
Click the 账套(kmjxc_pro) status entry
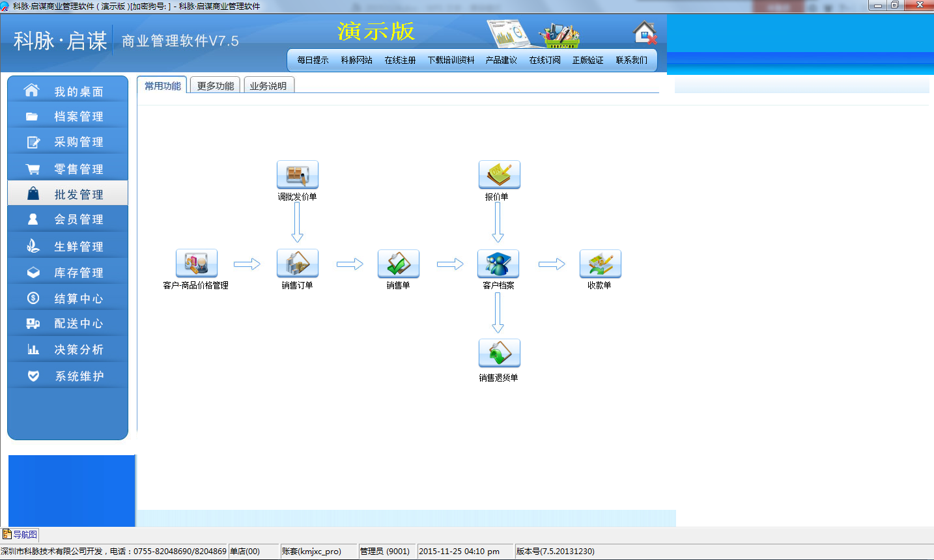point(319,552)
